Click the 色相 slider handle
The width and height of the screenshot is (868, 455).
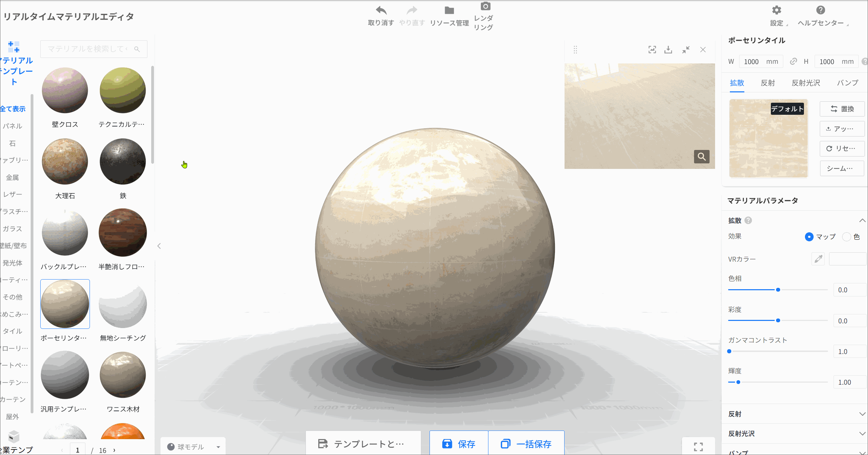pyautogui.click(x=778, y=290)
